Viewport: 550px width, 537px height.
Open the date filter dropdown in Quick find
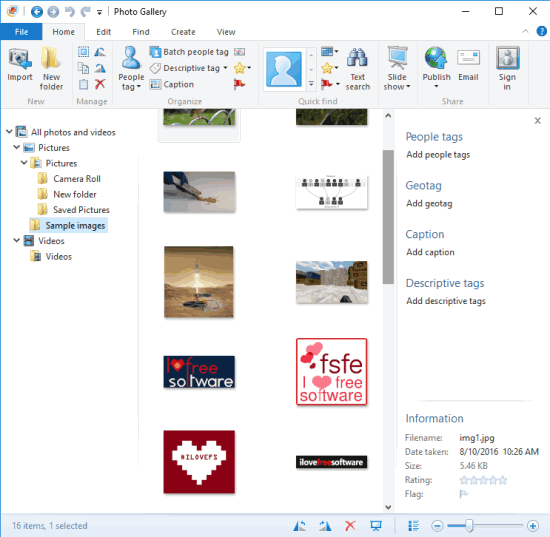pos(336,52)
